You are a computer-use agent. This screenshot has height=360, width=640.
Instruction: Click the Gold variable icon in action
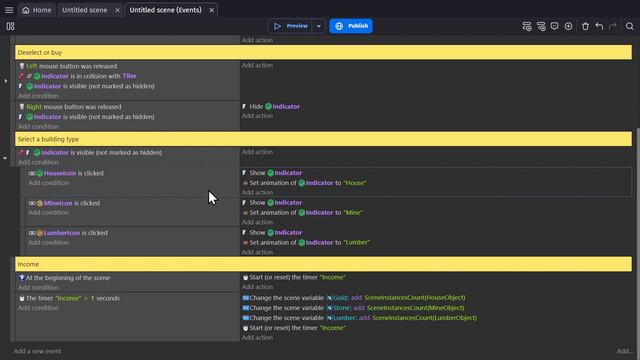pos(329,298)
